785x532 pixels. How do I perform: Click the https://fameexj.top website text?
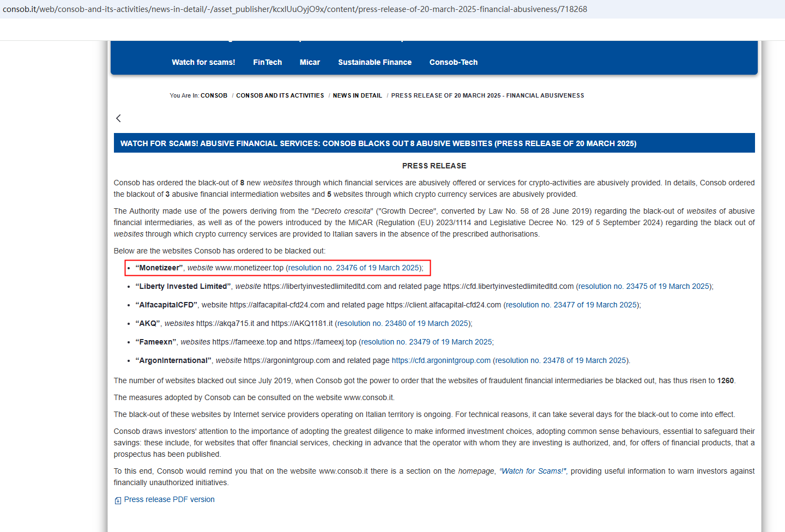325,342
